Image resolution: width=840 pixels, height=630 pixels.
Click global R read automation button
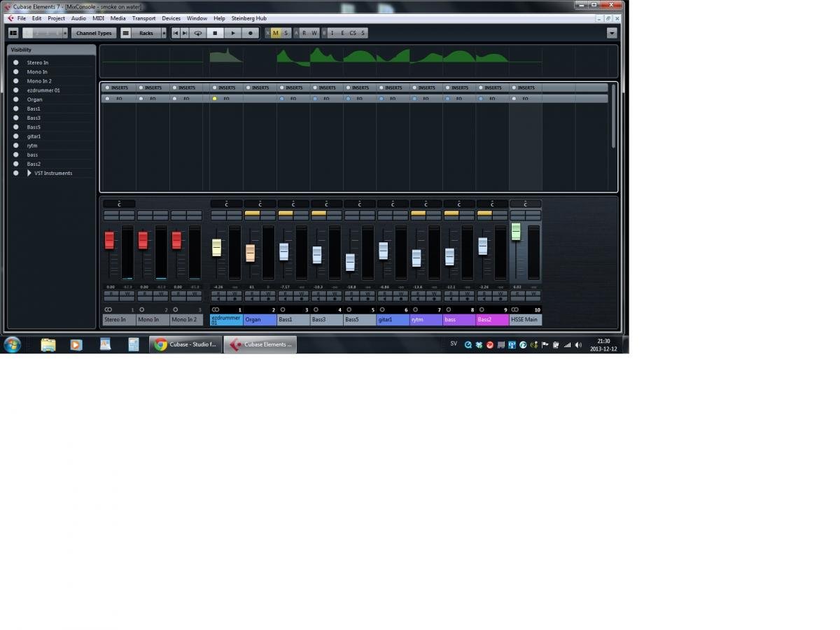point(304,33)
